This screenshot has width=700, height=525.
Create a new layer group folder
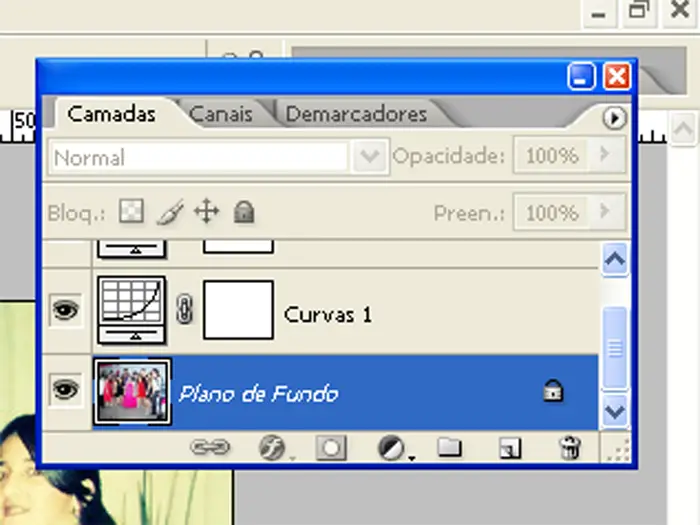tap(449, 448)
